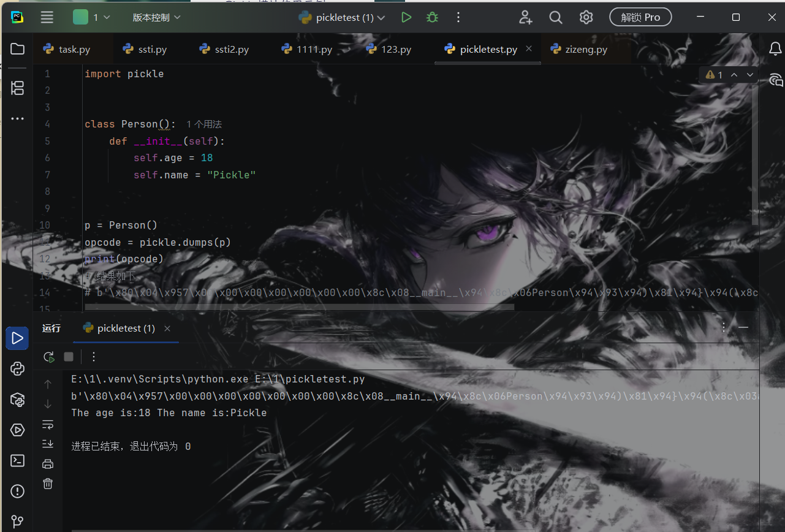Open the Python Console tool window
785x532 pixels.
click(x=17, y=368)
